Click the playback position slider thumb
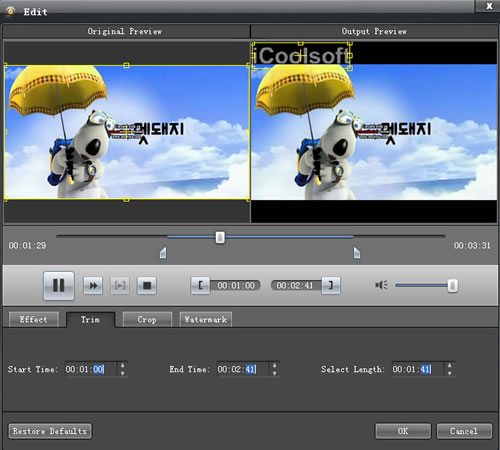Viewport: 500px width, 450px height. point(220,237)
